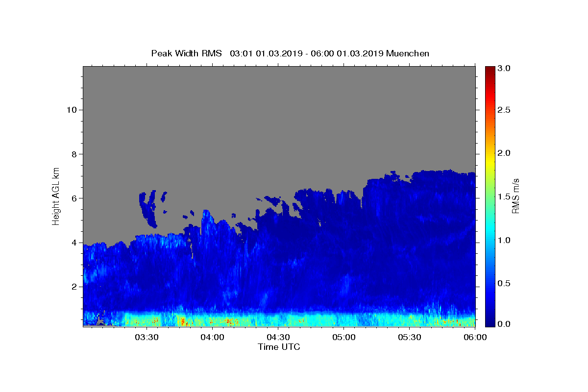588x392 pixels.
Task: Click the colorbar value 3.0
Action: click(x=504, y=68)
